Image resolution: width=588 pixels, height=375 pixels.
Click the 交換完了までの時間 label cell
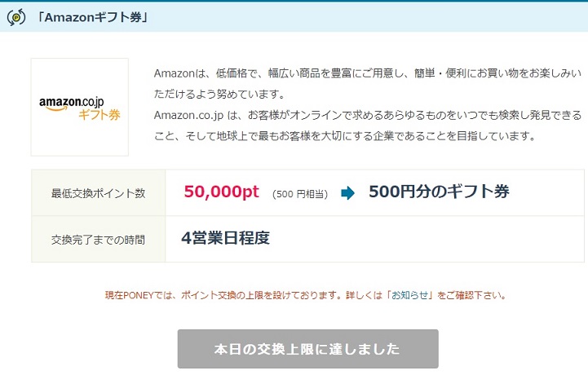(98, 239)
